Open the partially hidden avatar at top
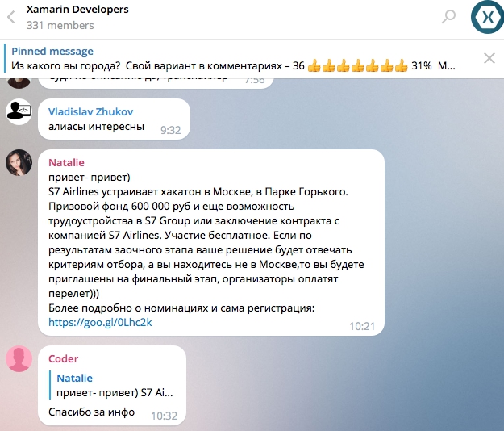 click(x=19, y=83)
